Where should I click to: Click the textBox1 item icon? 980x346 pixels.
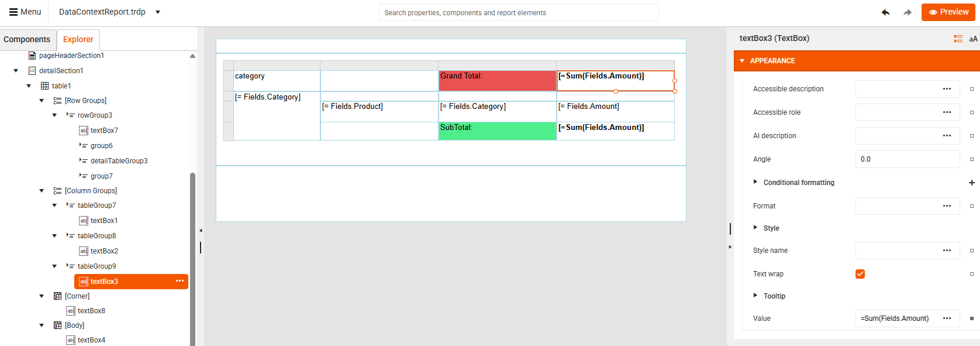[84, 221]
